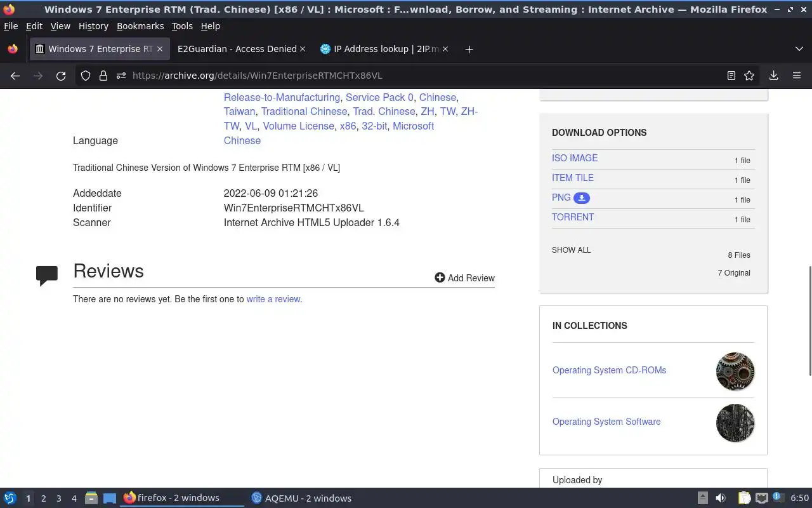Open the Microsoft topic link

[x=413, y=126]
